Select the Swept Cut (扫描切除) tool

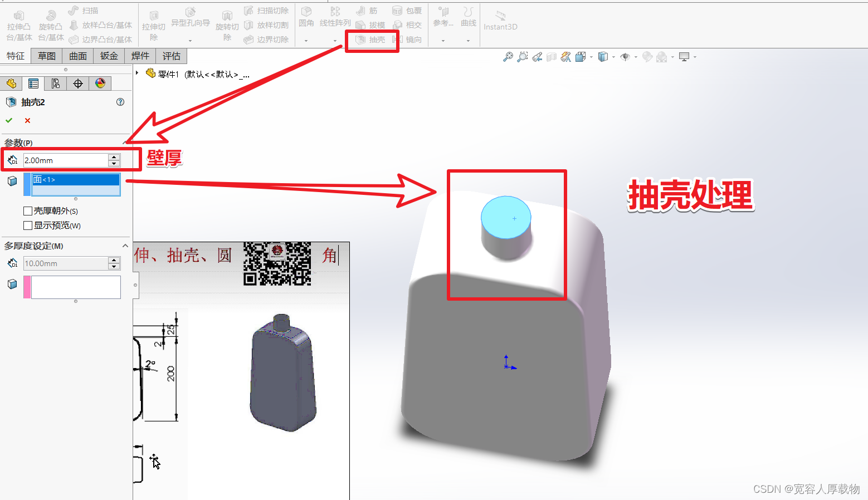[266, 11]
